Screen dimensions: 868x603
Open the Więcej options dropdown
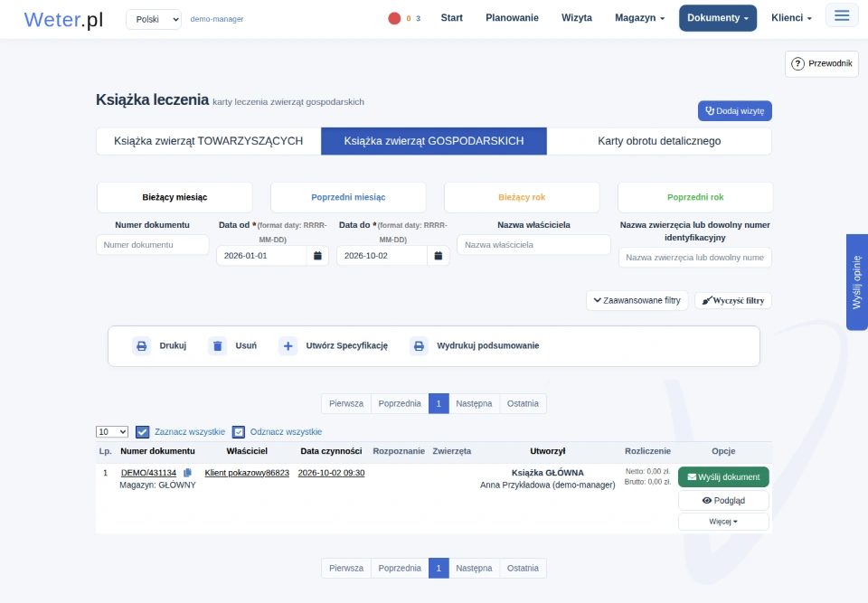tap(723, 522)
